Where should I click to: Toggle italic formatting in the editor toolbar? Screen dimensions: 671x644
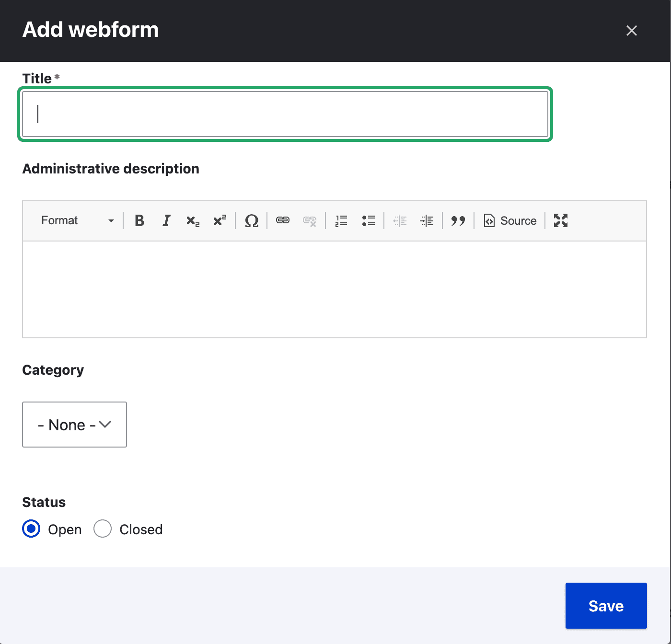[x=166, y=220]
